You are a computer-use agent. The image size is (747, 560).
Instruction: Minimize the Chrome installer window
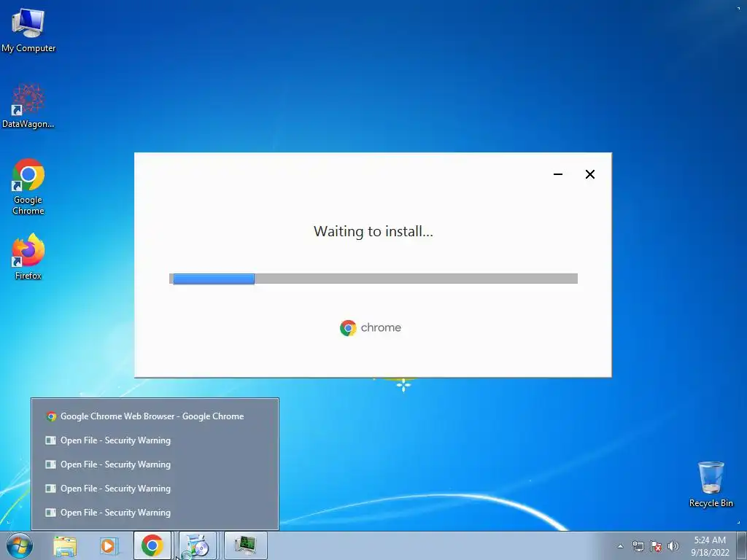click(x=558, y=174)
